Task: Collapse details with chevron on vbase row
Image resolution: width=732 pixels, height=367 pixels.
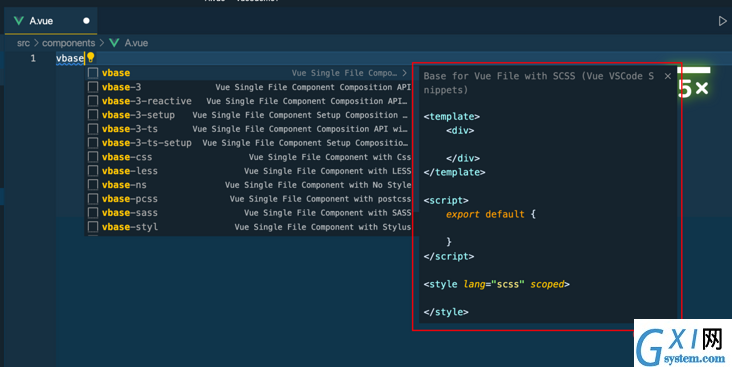Action: 405,73
